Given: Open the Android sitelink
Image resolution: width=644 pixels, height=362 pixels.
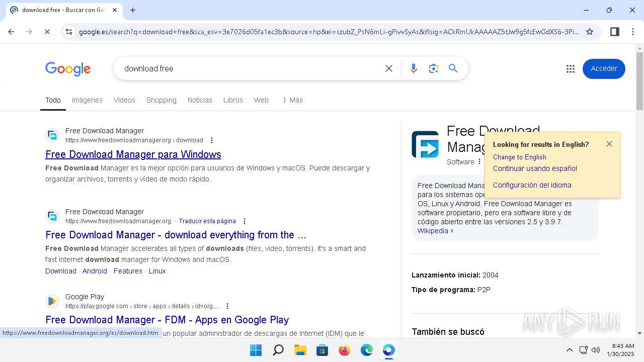Looking at the screenshot, I should [95, 271].
